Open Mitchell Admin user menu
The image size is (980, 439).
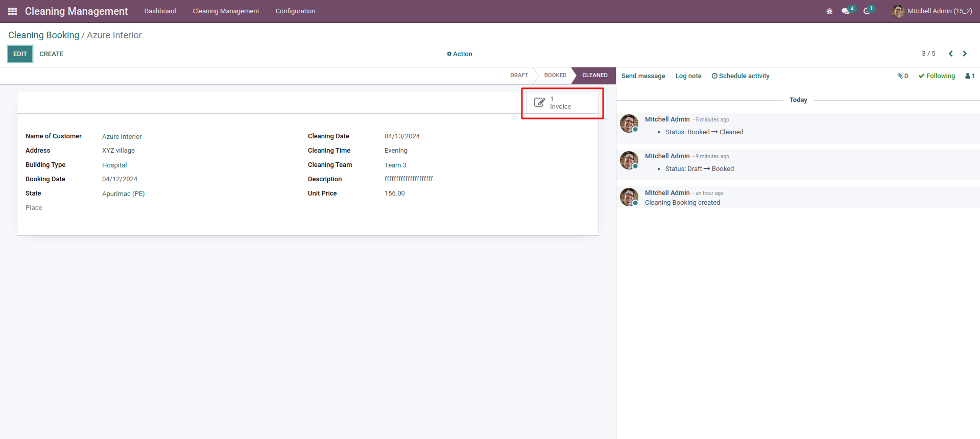pos(932,11)
